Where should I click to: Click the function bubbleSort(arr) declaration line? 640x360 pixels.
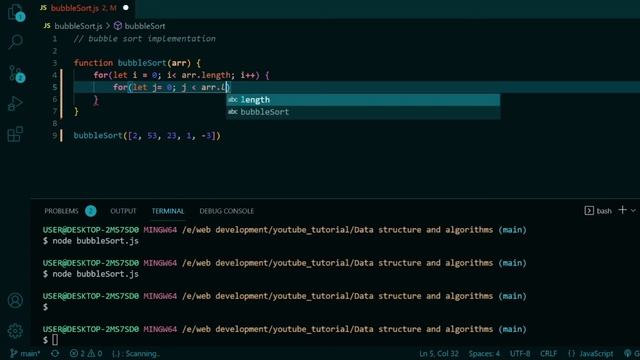(137, 63)
